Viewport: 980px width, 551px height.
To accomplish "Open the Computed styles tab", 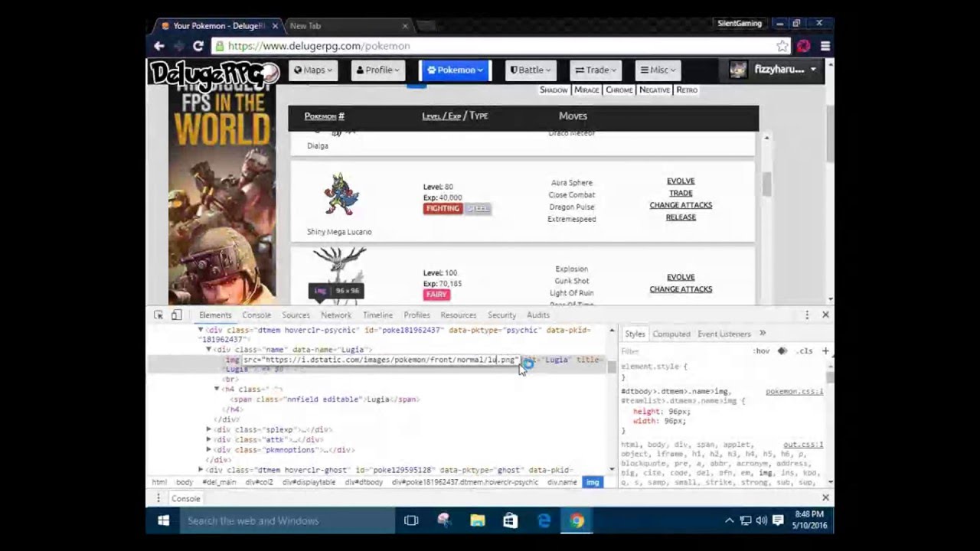I will tap(671, 334).
